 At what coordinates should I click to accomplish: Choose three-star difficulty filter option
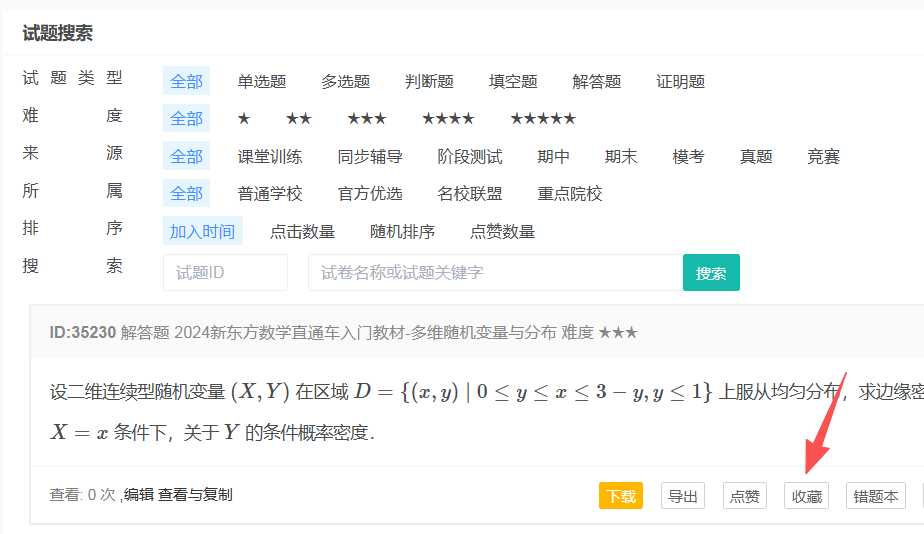[366, 119]
